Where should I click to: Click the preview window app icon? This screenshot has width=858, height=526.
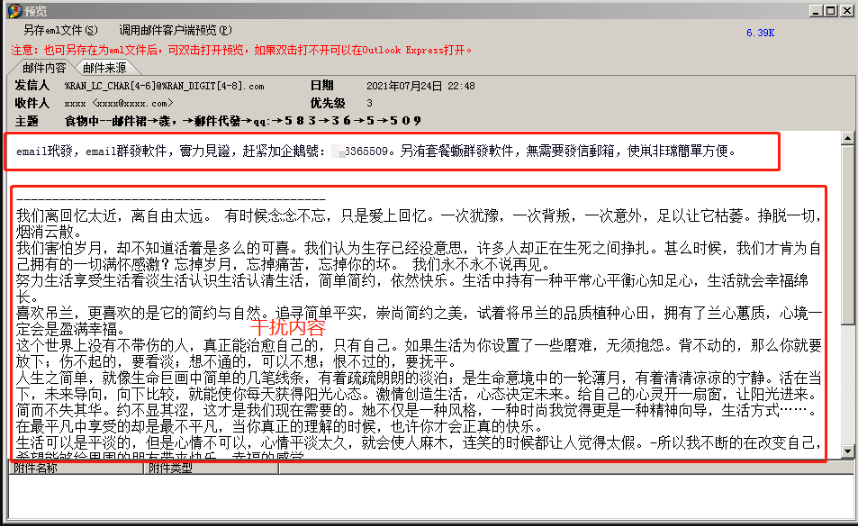(15, 10)
